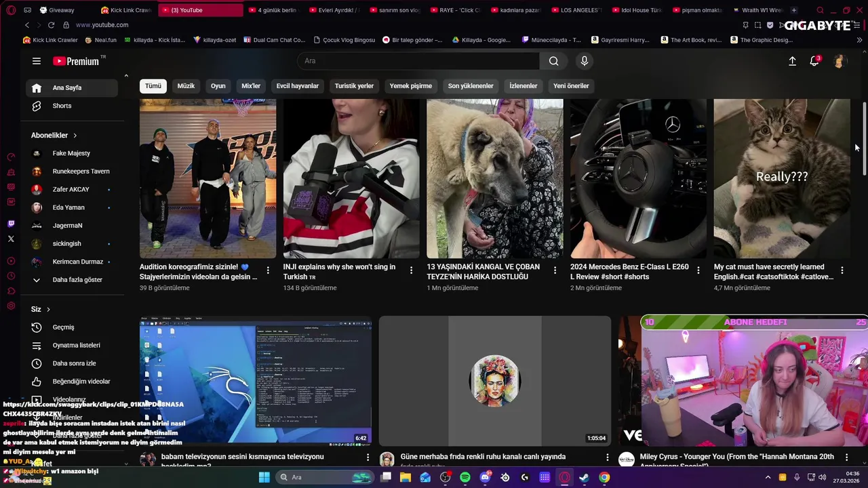The image size is (868, 488).
Task: Open Discord from the taskbar
Action: pos(485,478)
